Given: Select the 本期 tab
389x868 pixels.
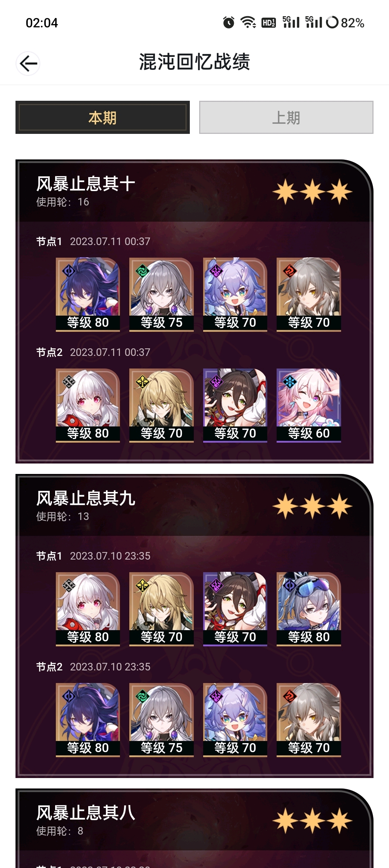Looking at the screenshot, I should [x=103, y=117].
